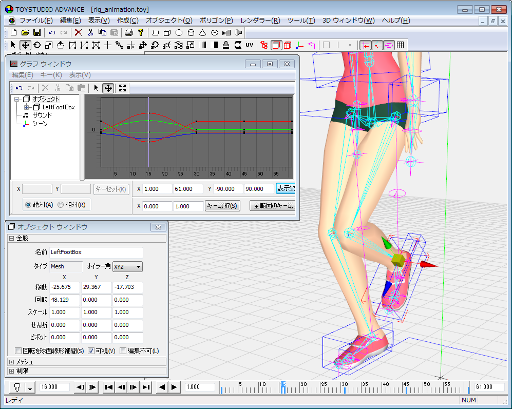The image size is (512, 409).
Task: Expand the メッシュ section in object window
Action: 11,362
